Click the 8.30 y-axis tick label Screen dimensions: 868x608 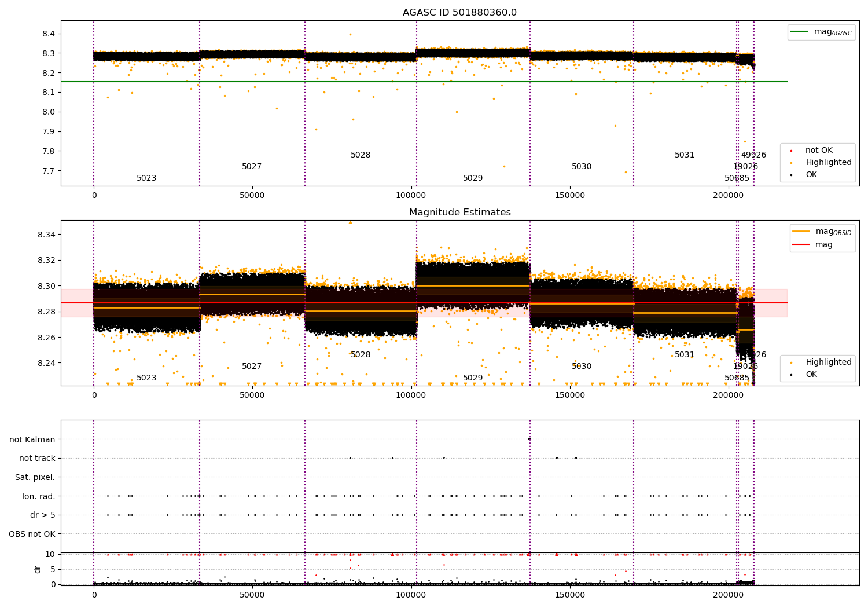[x=46, y=286]
